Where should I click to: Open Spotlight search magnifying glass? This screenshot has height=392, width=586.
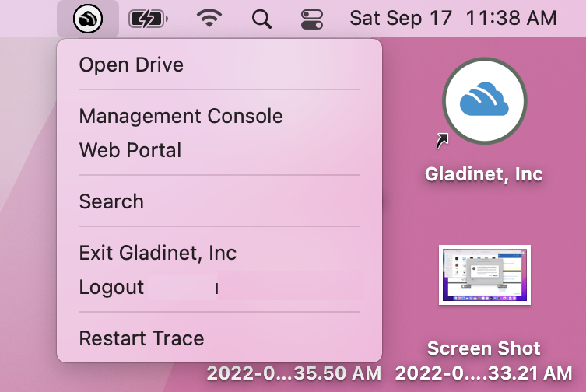pyautogui.click(x=261, y=19)
